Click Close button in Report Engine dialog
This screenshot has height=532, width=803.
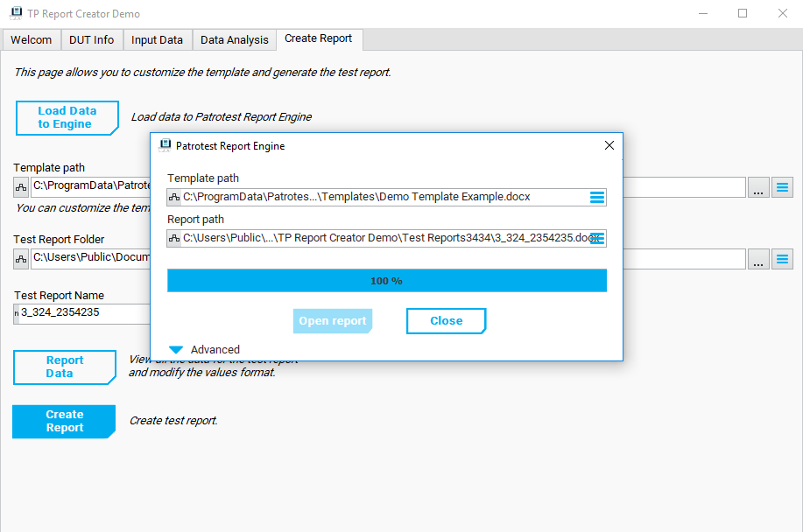pos(446,321)
